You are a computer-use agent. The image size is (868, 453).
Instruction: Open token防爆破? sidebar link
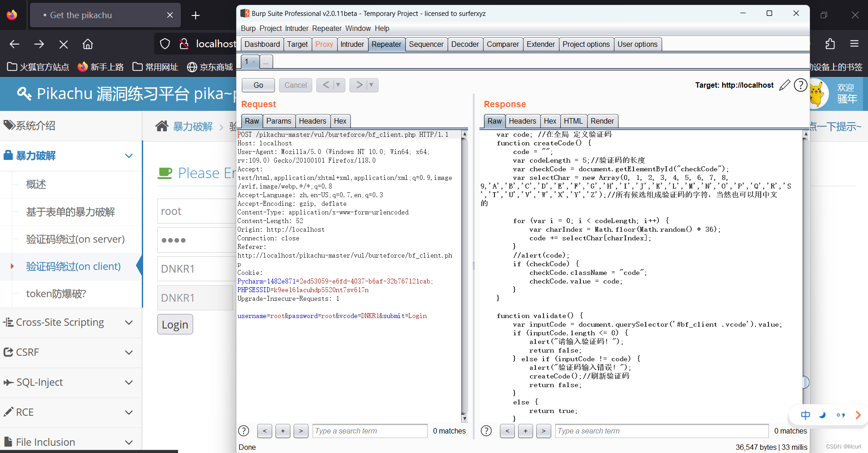point(56,294)
